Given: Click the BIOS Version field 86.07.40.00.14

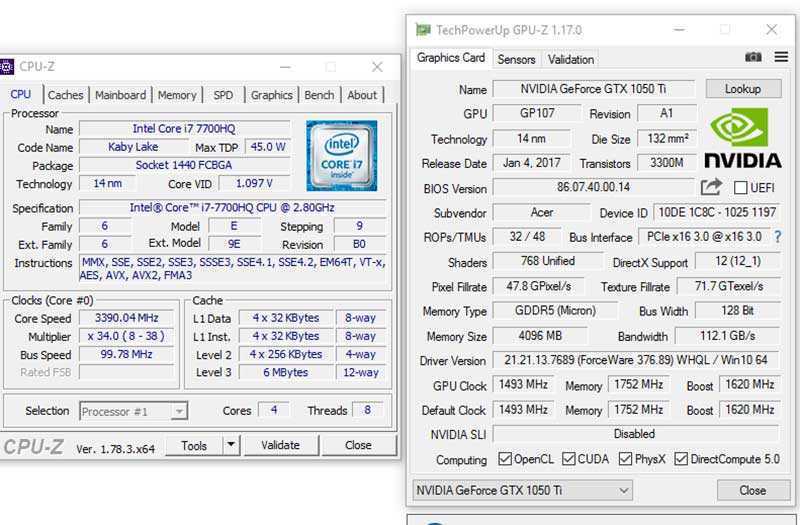Looking at the screenshot, I should pos(593,187).
